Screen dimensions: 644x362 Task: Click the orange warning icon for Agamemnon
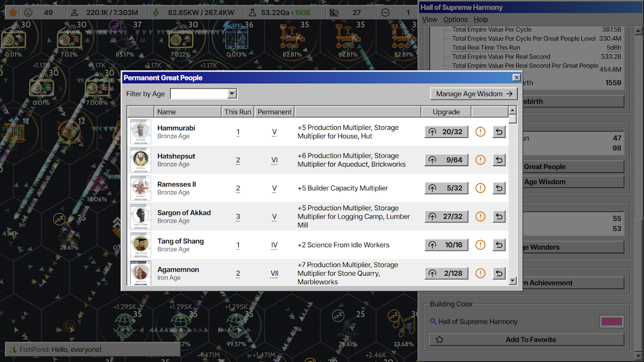click(x=481, y=273)
